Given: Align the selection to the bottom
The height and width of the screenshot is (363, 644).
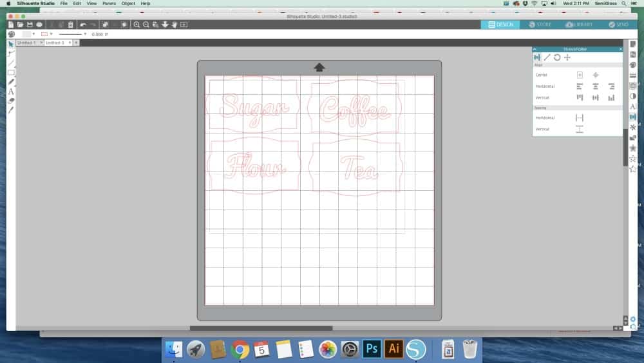Looking at the screenshot, I should point(612,97).
